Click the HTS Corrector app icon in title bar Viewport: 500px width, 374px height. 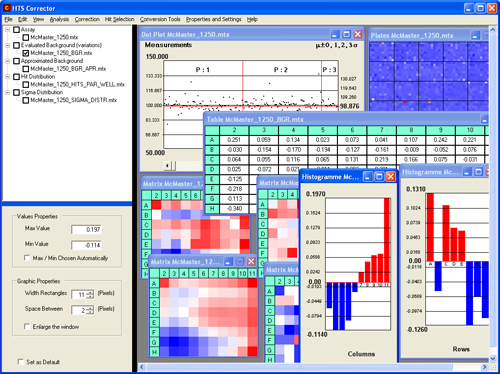tap(6, 8)
